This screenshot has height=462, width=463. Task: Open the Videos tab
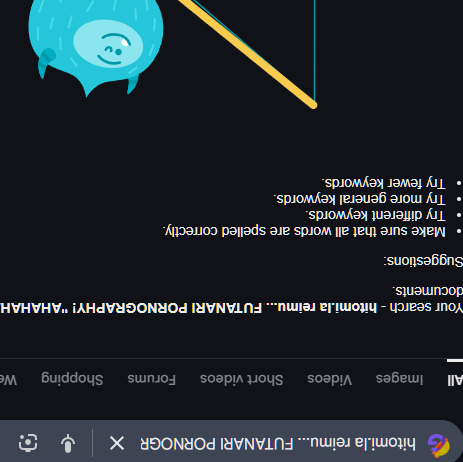(329, 379)
